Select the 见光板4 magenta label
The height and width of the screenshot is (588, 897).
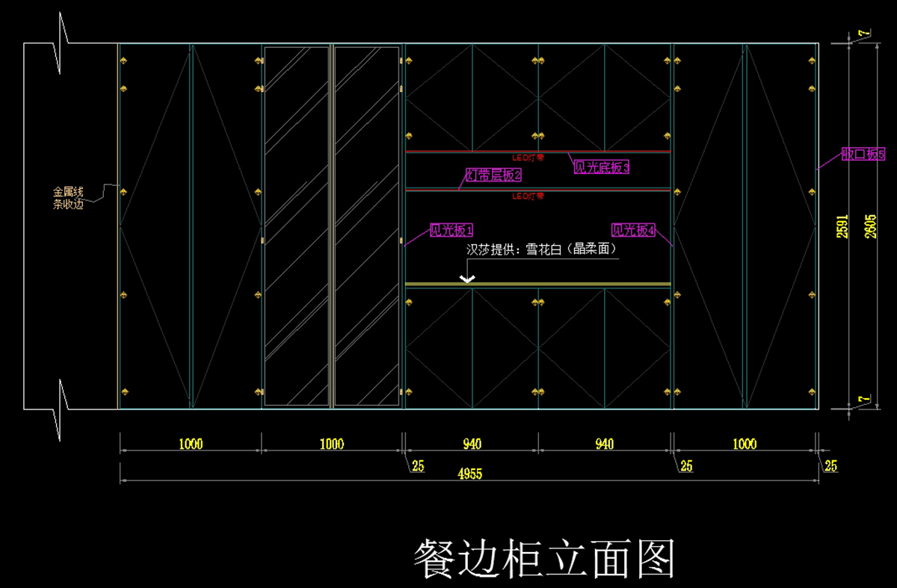click(x=633, y=230)
